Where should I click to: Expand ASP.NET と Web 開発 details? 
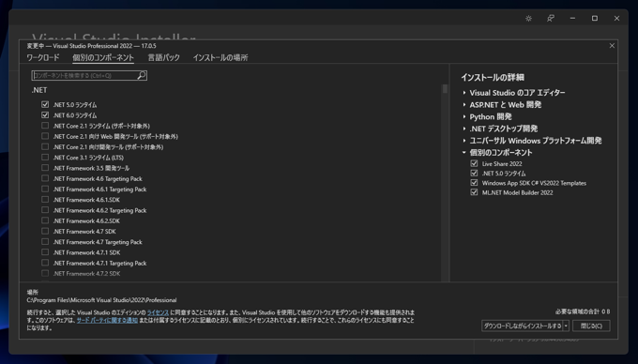point(464,105)
